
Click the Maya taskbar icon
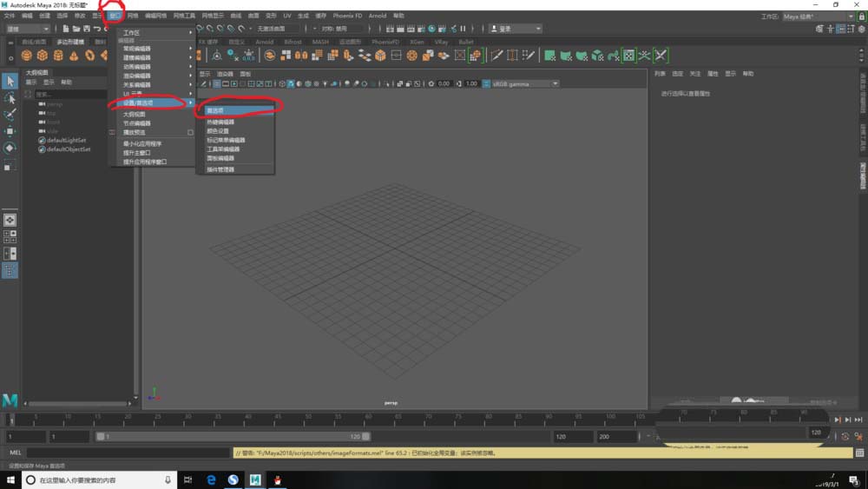[x=255, y=479]
